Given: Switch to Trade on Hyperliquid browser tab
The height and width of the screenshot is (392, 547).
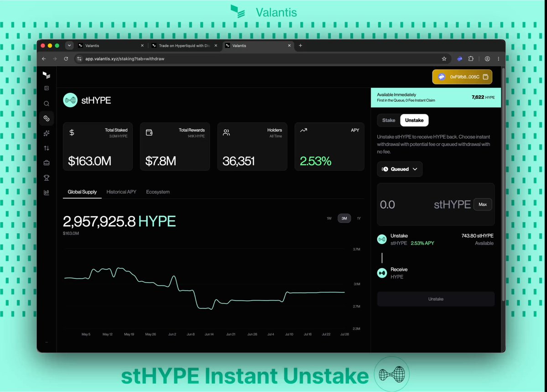Looking at the screenshot, I should [x=185, y=45].
